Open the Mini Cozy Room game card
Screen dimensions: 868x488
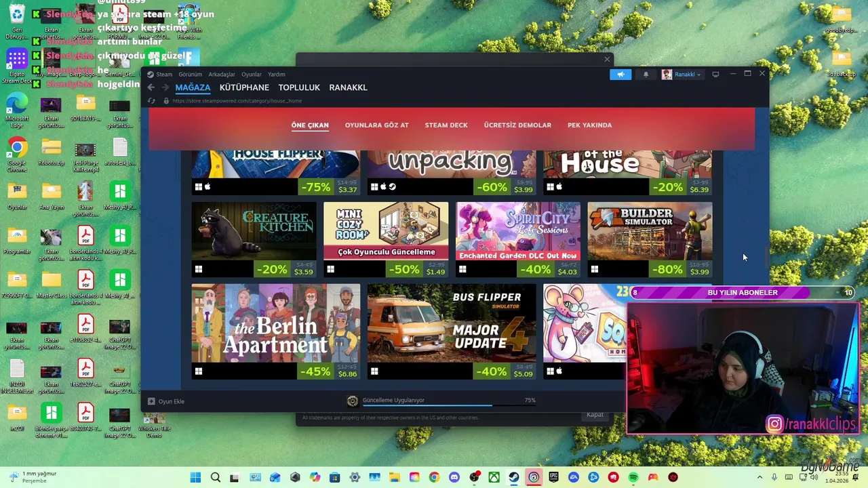386,239
